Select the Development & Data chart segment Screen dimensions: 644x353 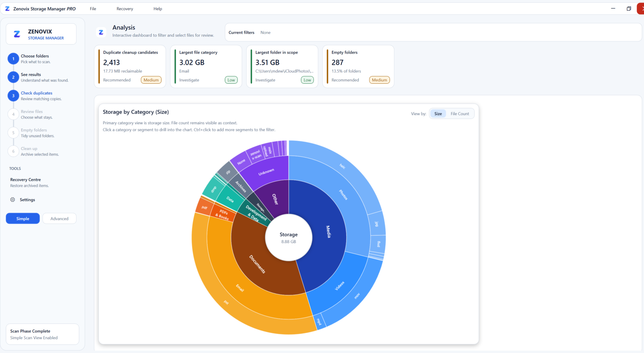tap(256, 214)
